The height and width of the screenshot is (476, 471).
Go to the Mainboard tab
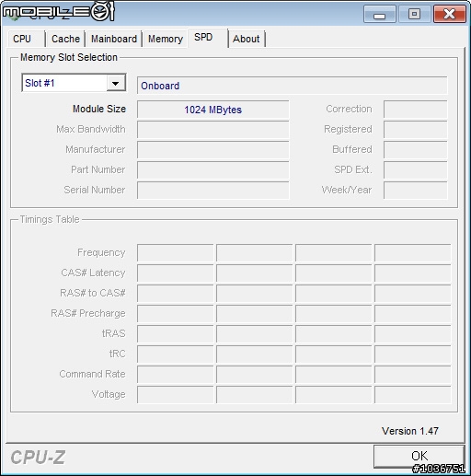point(114,39)
